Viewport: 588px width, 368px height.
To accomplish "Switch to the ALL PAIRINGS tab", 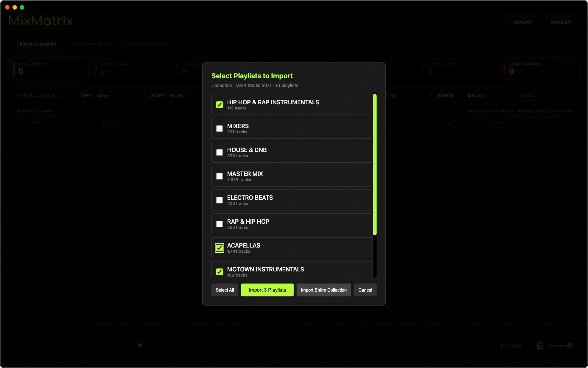I will coord(91,44).
